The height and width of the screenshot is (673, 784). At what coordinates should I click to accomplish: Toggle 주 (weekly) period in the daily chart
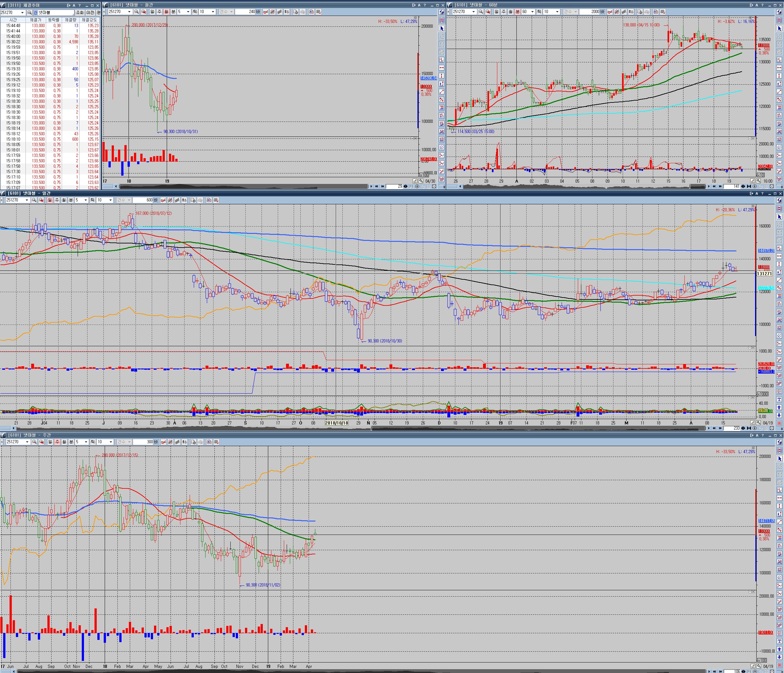[x=57, y=200]
